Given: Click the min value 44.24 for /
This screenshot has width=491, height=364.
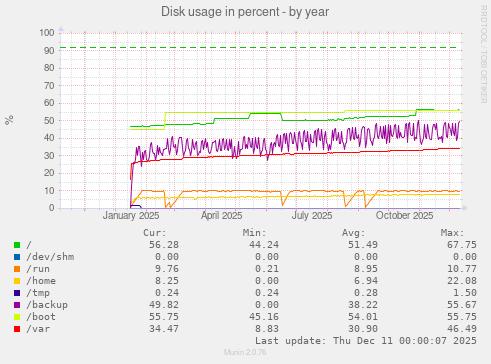Looking at the screenshot, I should [x=264, y=245].
